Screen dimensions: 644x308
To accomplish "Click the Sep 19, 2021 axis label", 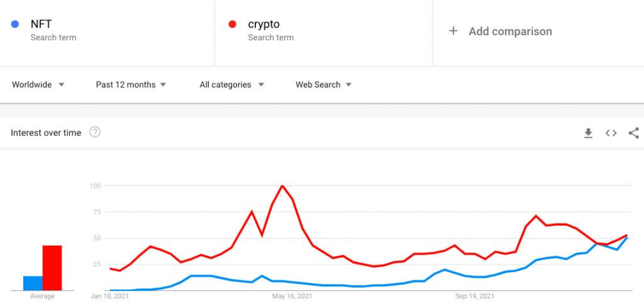I will click(475, 296).
